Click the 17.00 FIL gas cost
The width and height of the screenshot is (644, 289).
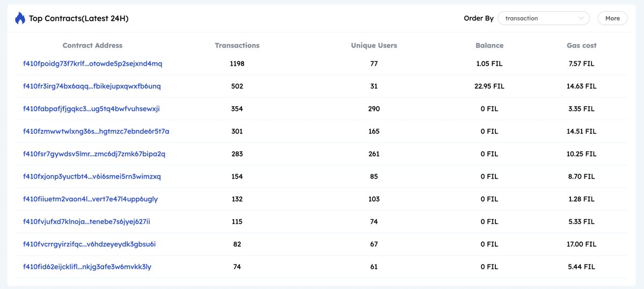point(582,244)
